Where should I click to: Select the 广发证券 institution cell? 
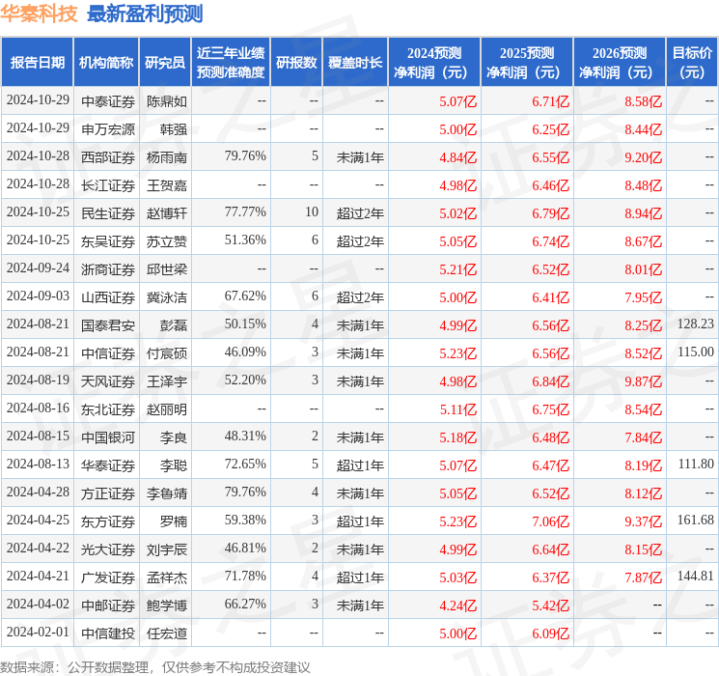pyautogui.click(x=108, y=577)
